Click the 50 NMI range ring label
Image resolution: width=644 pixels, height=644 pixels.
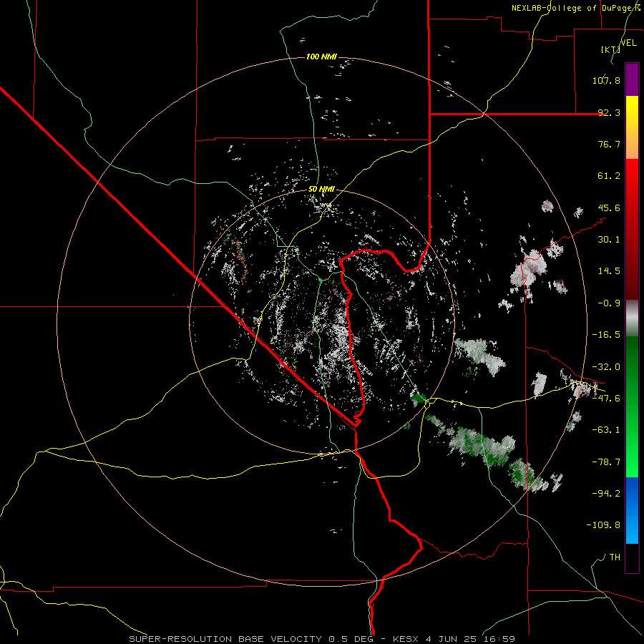coord(321,189)
